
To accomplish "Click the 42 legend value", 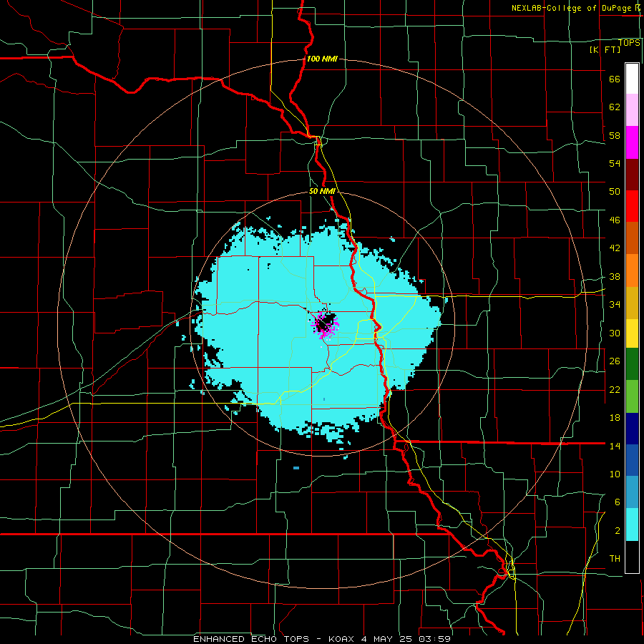I will coord(615,248).
